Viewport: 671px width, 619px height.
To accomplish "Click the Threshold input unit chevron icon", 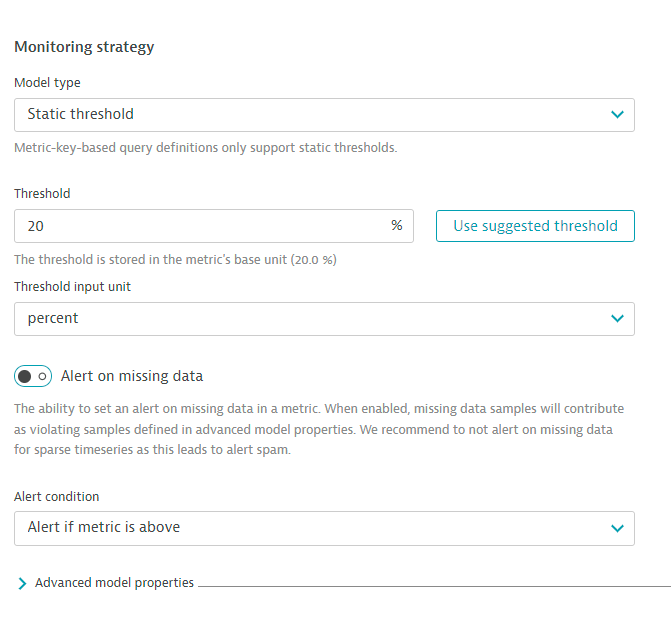I will pyautogui.click(x=617, y=319).
